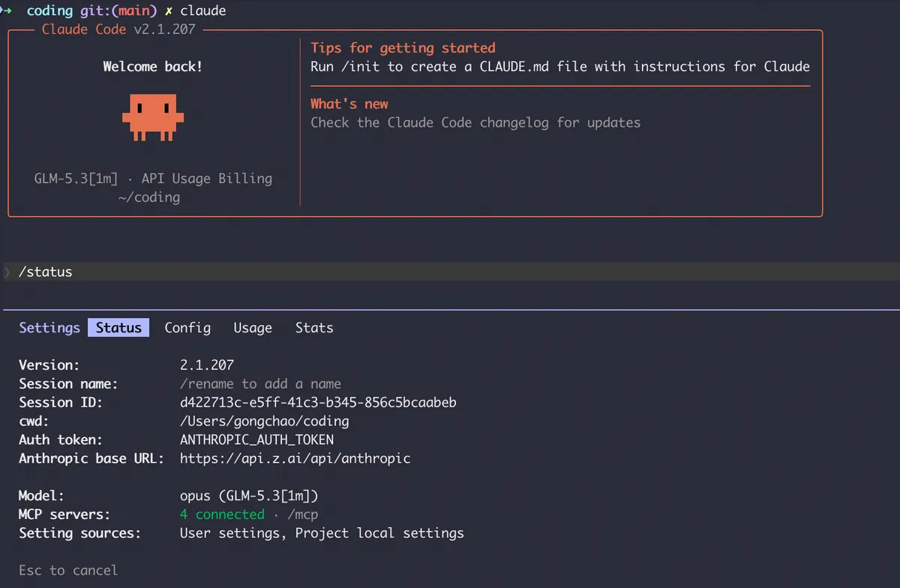Click the /status prompt input line
900x588 pixels.
pyautogui.click(x=450, y=271)
